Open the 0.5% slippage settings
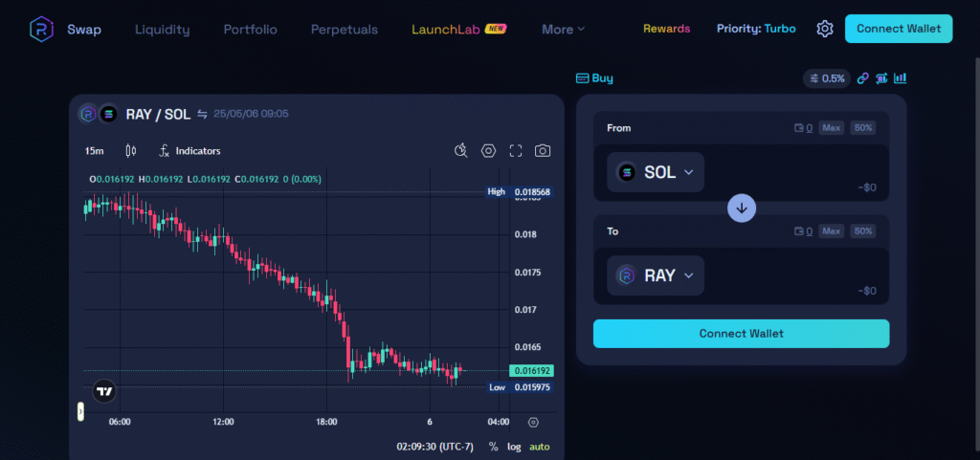Image resolution: width=980 pixels, height=460 pixels. pos(827,78)
